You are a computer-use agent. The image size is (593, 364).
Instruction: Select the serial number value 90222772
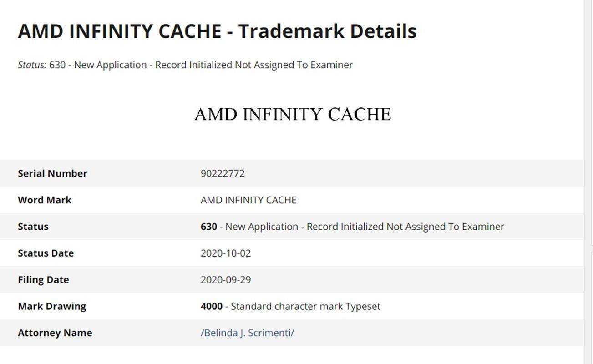coord(223,173)
